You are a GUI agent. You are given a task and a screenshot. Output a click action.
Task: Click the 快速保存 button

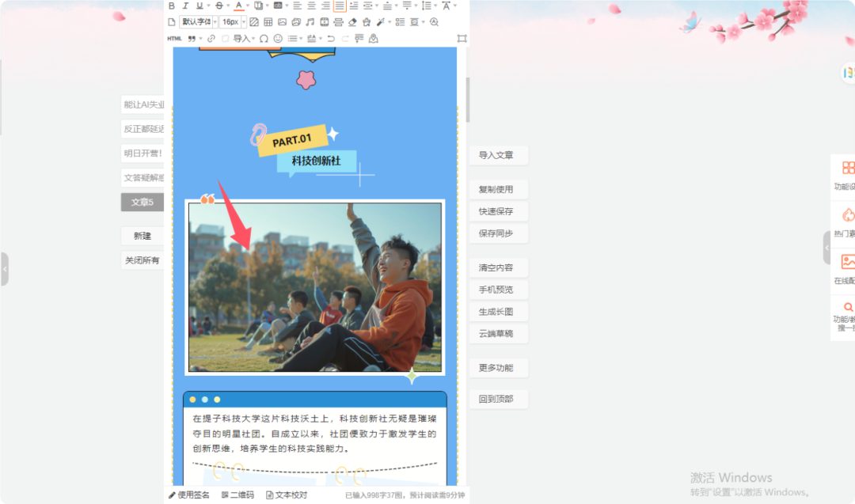[499, 211]
